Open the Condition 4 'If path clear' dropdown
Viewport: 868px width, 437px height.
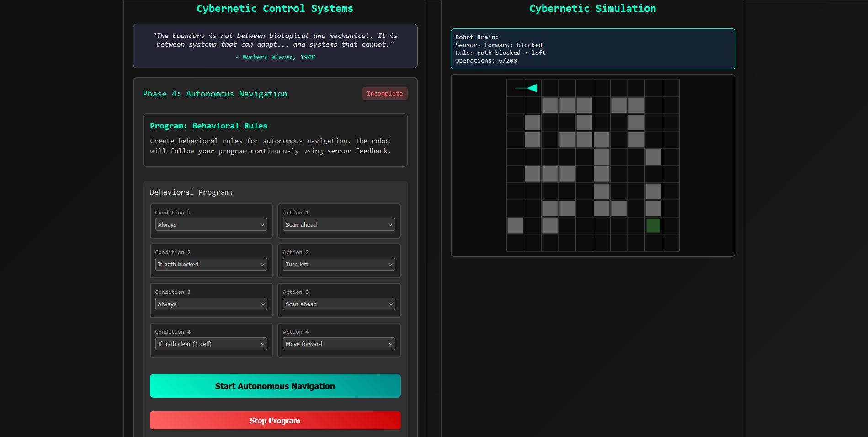[211, 344]
